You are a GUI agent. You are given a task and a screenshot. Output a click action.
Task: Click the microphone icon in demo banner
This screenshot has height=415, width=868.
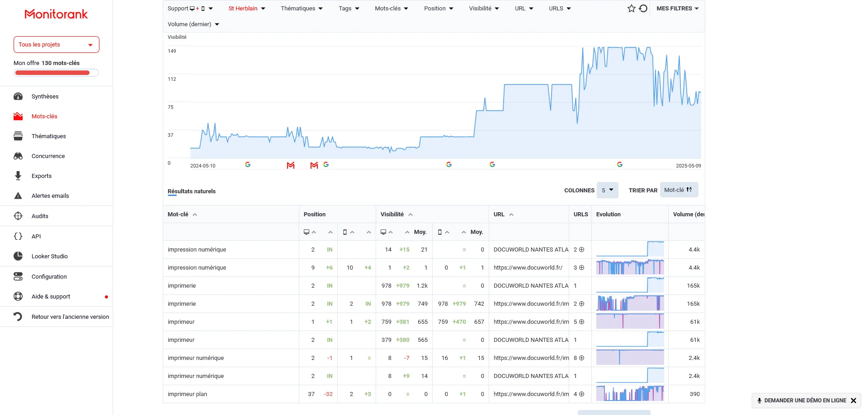coord(759,401)
